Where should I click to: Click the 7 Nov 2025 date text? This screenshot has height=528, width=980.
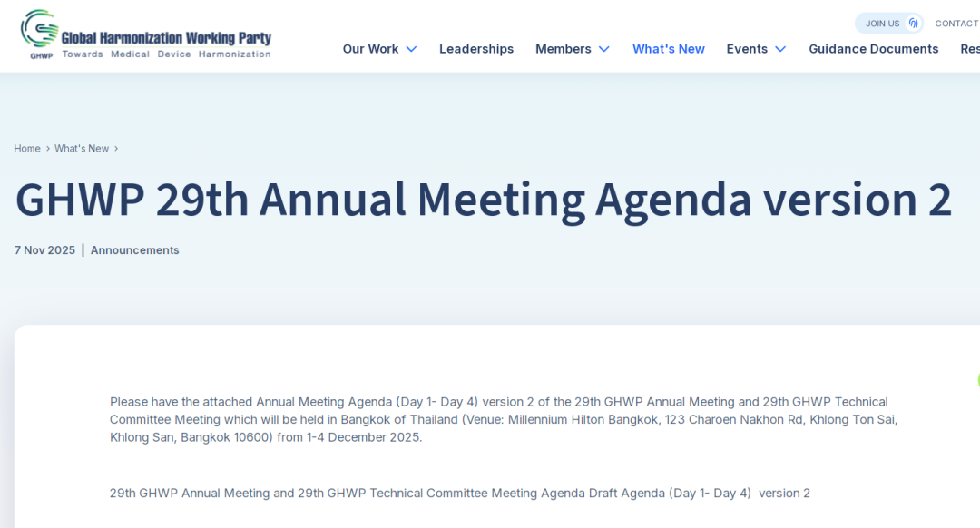tap(44, 250)
